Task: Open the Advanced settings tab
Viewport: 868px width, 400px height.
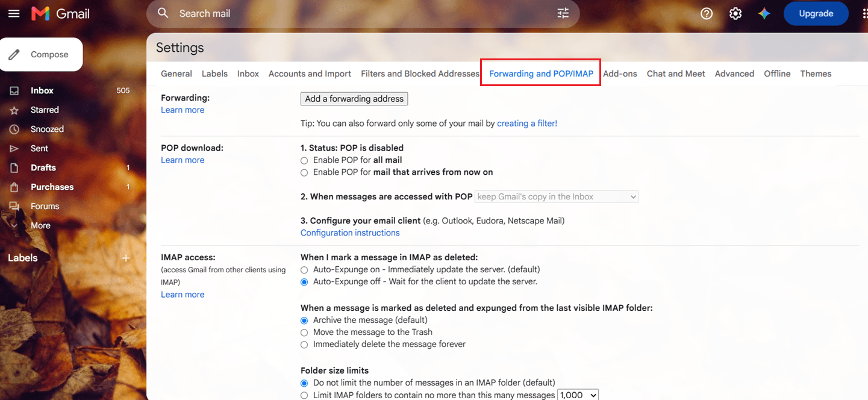Action: pos(734,73)
